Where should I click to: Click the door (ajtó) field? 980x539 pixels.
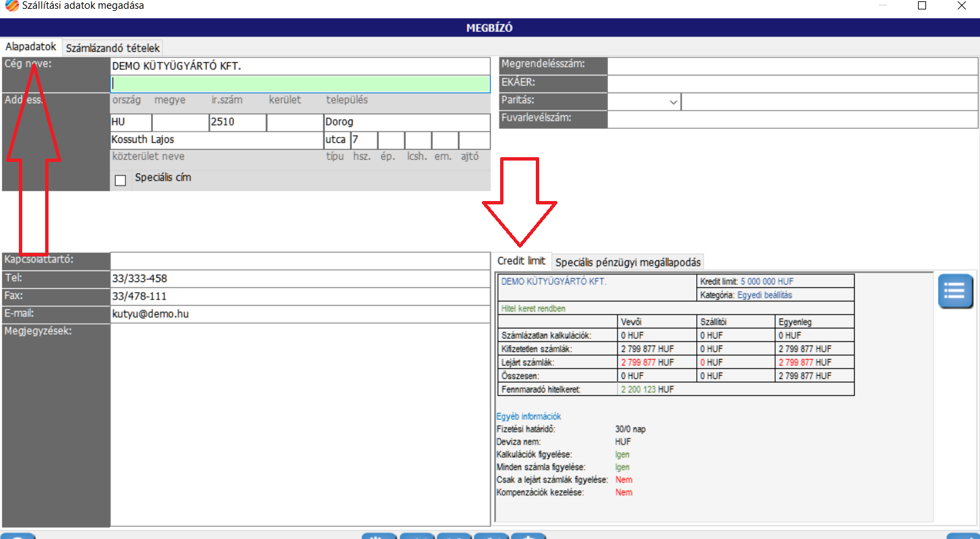click(x=474, y=140)
